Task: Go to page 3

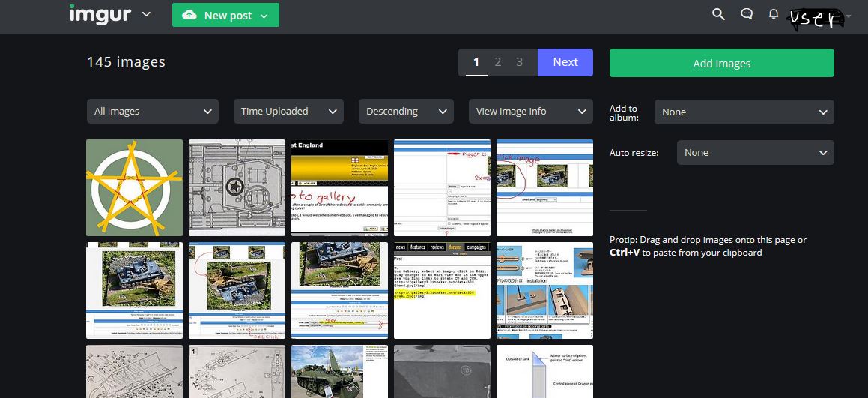Action: coord(519,62)
